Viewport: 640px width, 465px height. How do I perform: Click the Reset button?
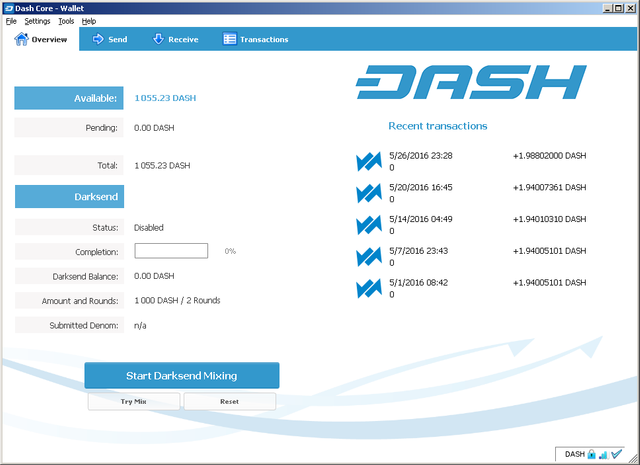tap(229, 401)
